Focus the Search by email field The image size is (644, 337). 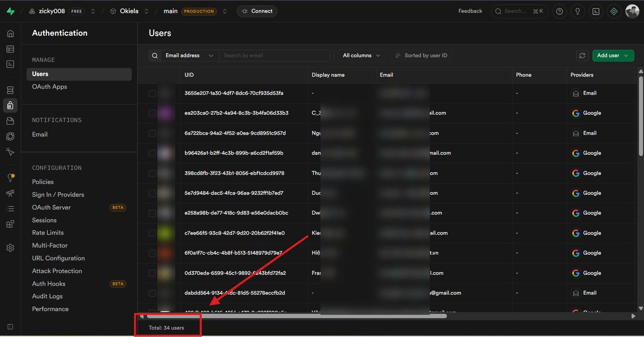(274, 55)
